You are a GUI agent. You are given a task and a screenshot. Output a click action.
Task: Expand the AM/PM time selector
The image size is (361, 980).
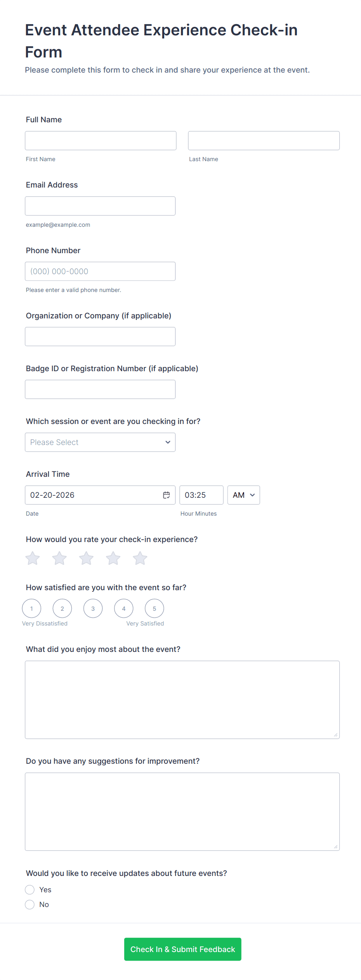coord(243,495)
